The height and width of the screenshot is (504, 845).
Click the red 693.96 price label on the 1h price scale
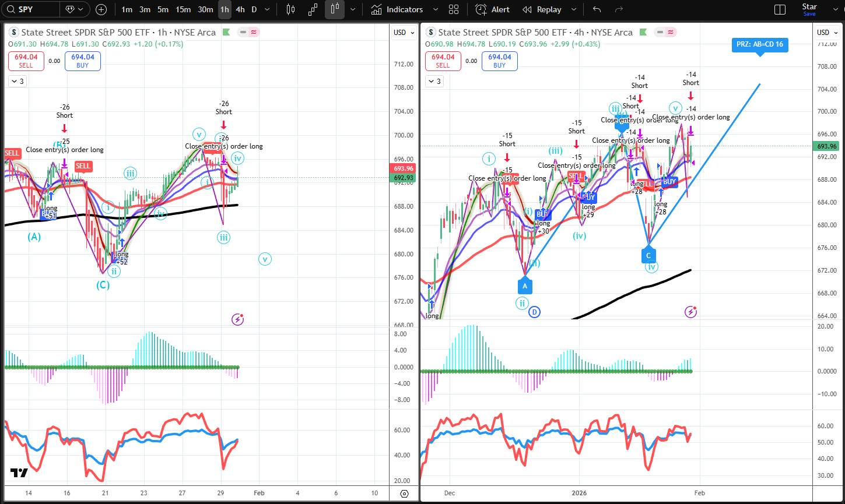(404, 168)
